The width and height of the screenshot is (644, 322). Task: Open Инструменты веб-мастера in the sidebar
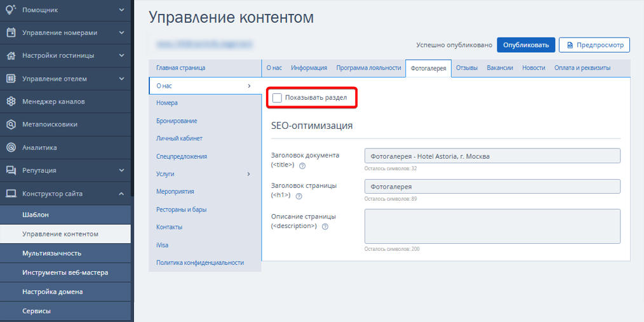coord(65,272)
